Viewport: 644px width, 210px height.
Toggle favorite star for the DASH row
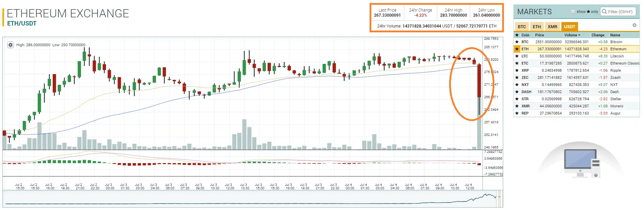(x=517, y=92)
